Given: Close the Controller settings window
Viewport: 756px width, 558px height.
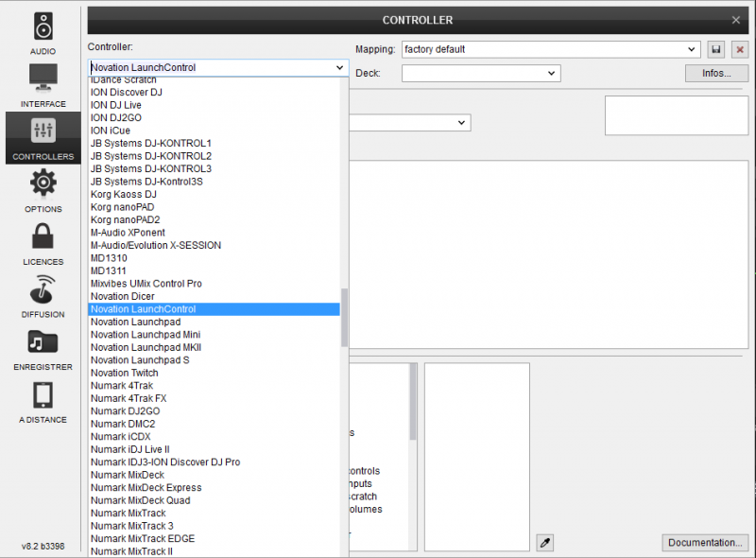Looking at the screenshot, I should pos(736,20).
